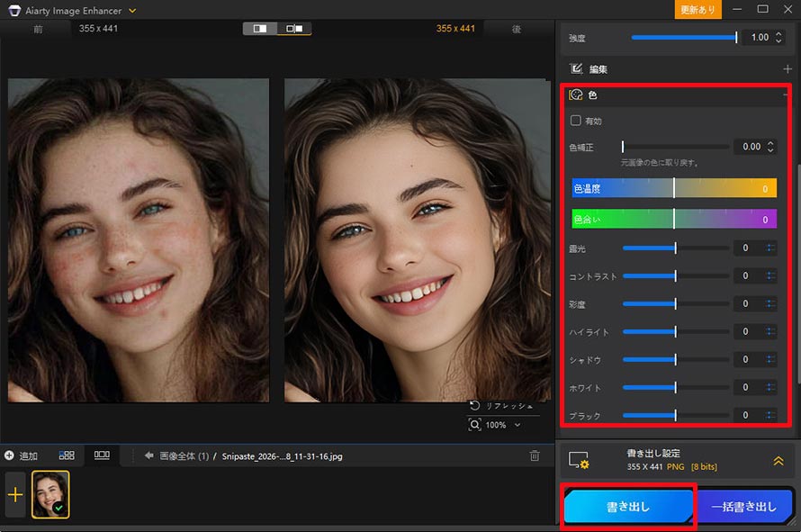This screenshot has height=532, width=801.
Task: Click the ブラック stepper dots icon
Action: (x=770, y=415)
